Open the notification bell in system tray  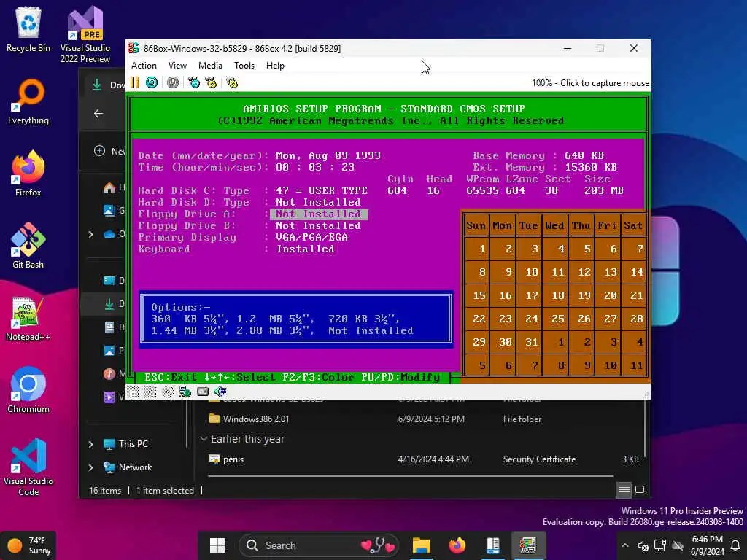(735, 545)
